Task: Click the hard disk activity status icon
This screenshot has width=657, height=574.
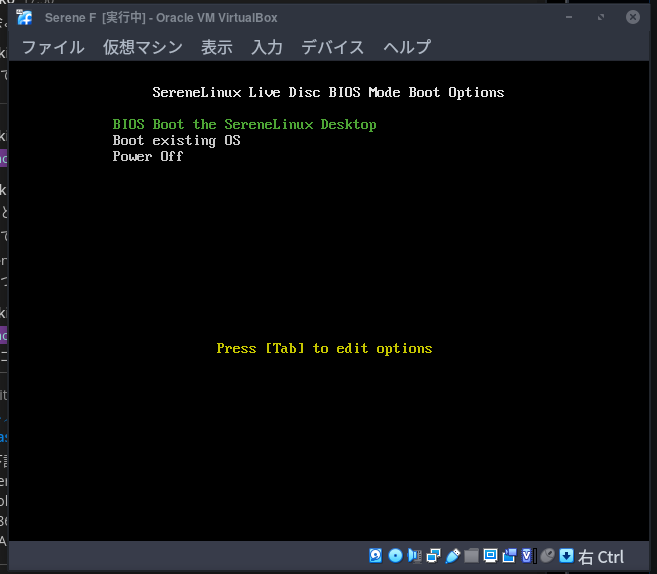Action: pyautogui.click(x=376, y=556)
